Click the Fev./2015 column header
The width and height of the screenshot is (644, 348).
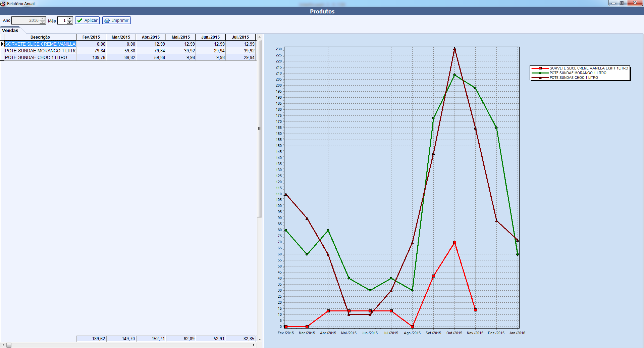coord(91,37)
